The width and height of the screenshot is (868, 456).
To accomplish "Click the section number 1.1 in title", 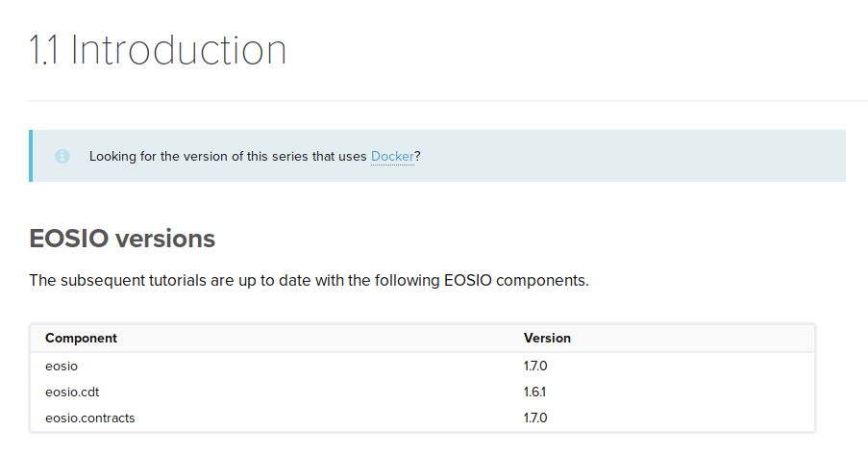I will coord(44,50).
